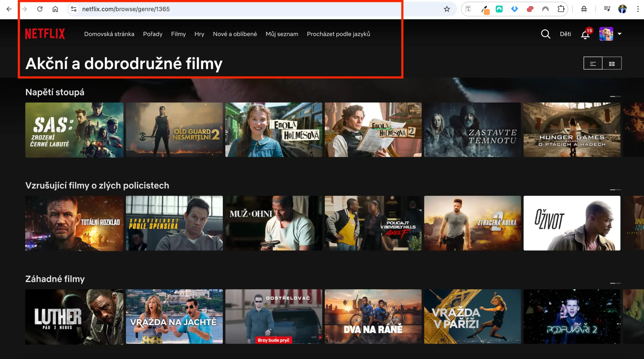The height and width of the screenshot is (359, 644).
Task: Open the media playback control icon
Action: [x=607, y=9]
